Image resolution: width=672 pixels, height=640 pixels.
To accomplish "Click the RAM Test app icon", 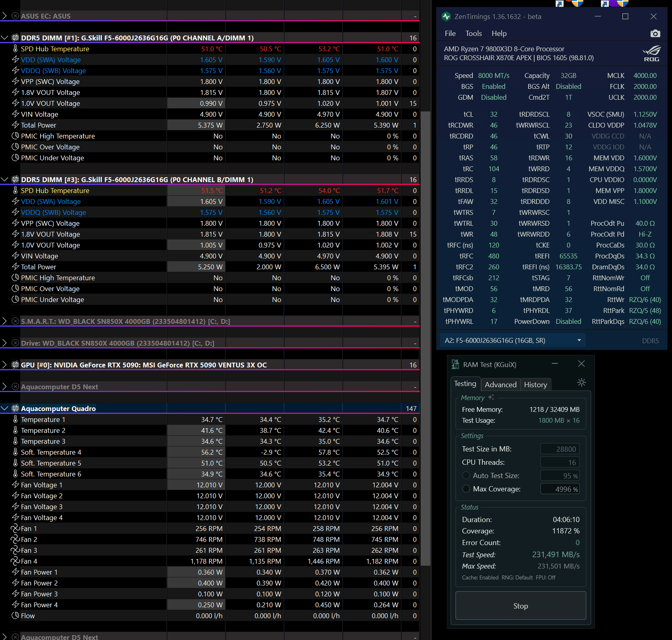I will click(455, 364).
